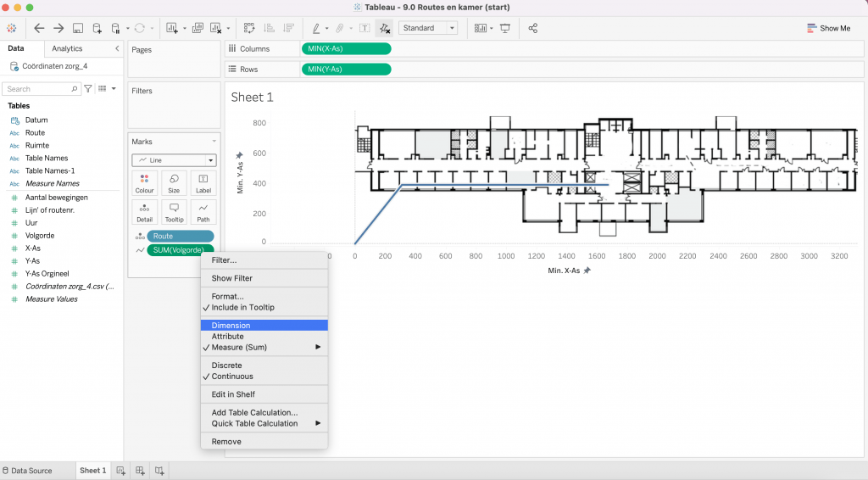Image resolution: width=868 pixels, height=480 pixels.
Task: Click the Swap Rows and Columns icon
Action: 249,28
